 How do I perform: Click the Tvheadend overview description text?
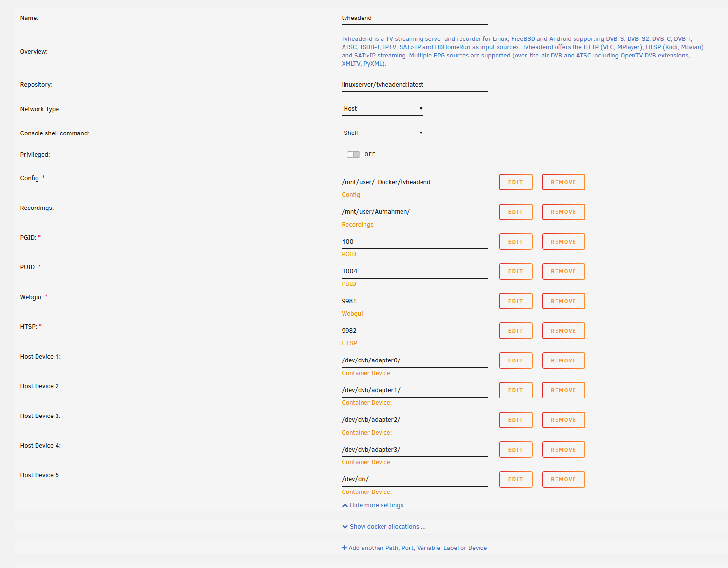pyautogui.click(x=522, y=51)
